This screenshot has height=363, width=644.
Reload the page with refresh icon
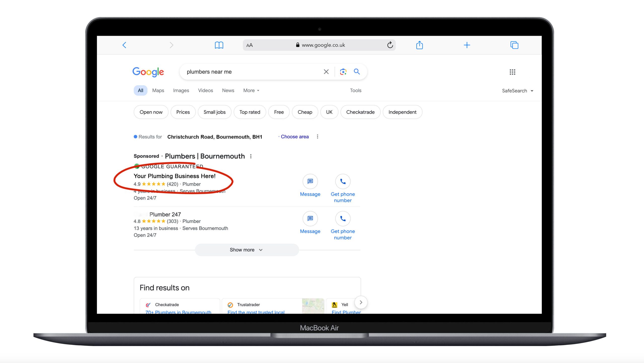click(x=390, y=45)
